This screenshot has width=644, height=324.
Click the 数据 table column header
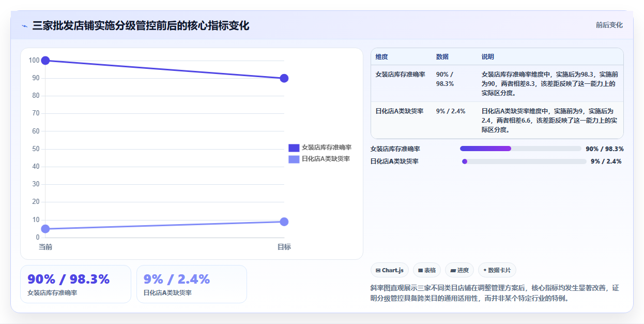coord(442,57)
